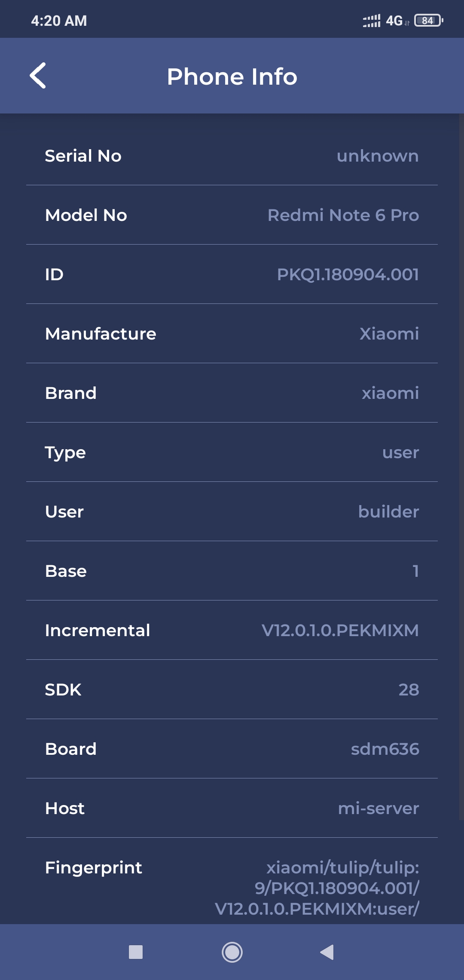
Task: Select the SDK 28 row
Action: [232, 689]
